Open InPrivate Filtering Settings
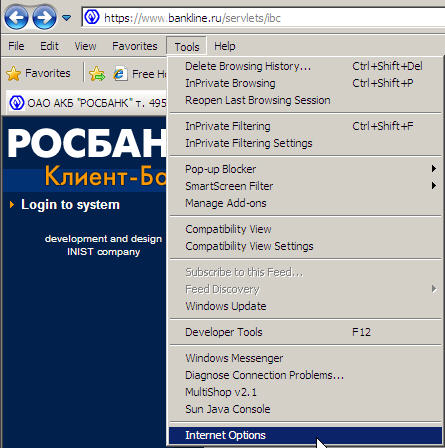 pyautogui.click(x=305, y=143)
